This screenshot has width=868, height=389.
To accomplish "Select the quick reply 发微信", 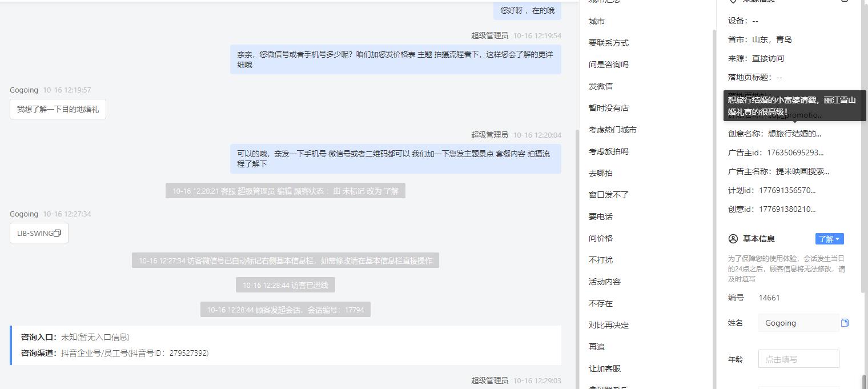I will tap(601, 86).
